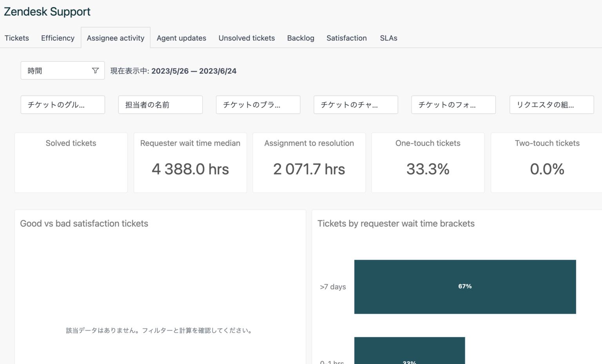Open the チケットのブランド filter
602x364 pixels.
(x=257, y=105)
